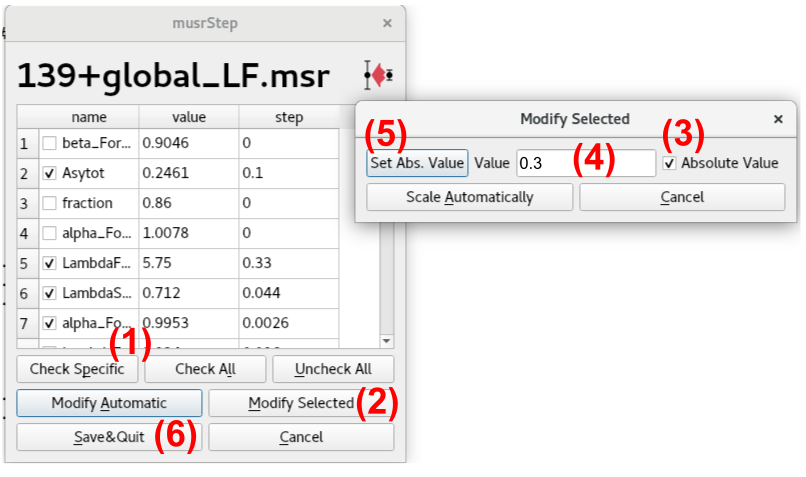806x477 pixels.
Task: Toggle the Absolute Value checkbox
Action: click(669, 163)
